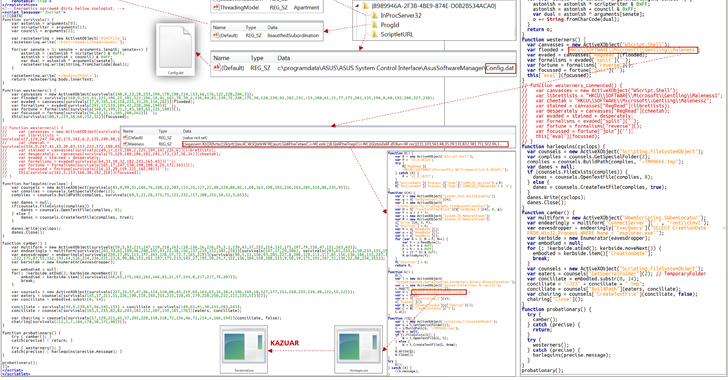This screenshot has height=380, width=728.
Task: Click the Config.dat text in the registry path
Action: [500, 68]
